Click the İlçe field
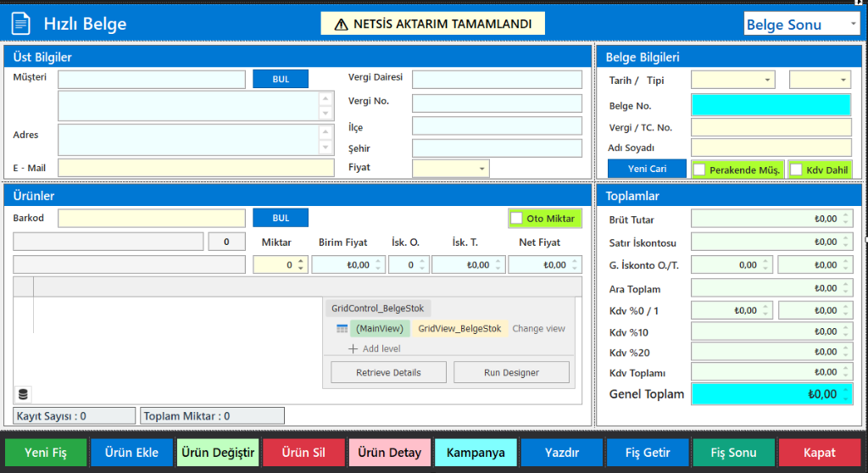 pyautogui.click(x=497, y=125)
